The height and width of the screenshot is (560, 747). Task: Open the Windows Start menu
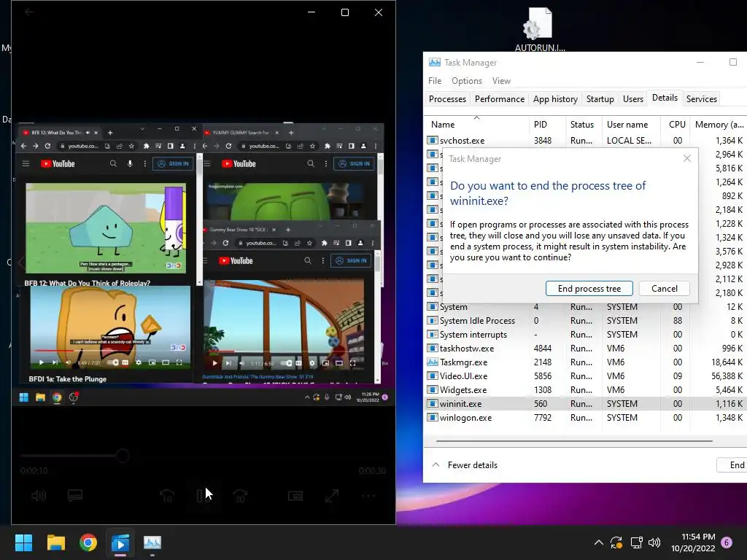pyautogui.click(x=23, y=542)
